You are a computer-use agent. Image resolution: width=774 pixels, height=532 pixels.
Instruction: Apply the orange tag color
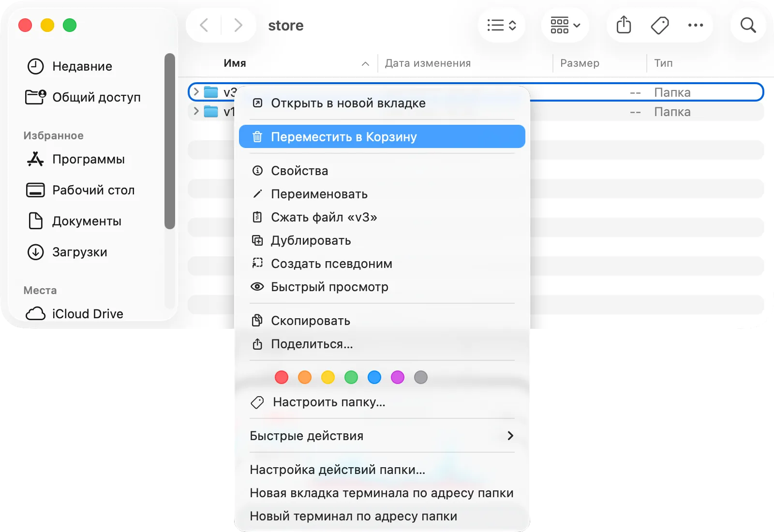[x=305, y=377]
